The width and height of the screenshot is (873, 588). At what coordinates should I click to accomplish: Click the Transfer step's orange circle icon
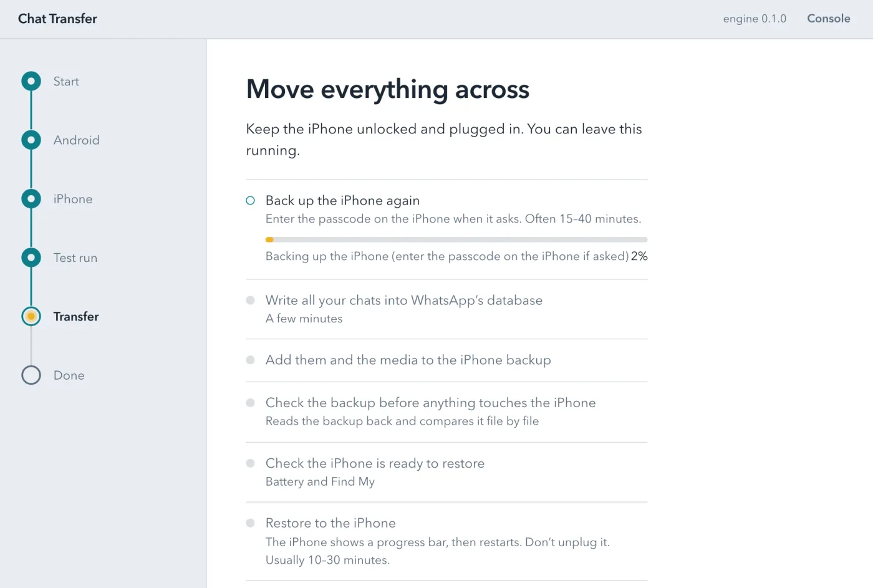[x=31, y=317]
